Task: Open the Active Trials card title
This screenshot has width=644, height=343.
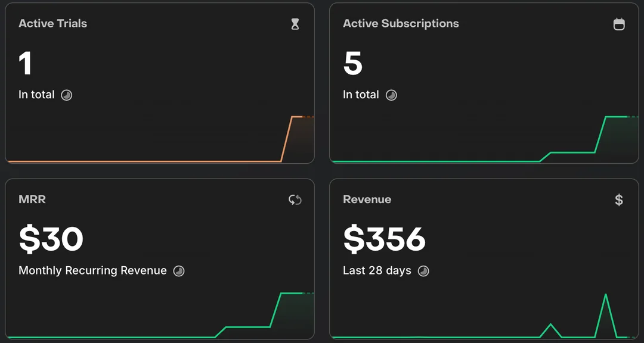Action: pos(52,24)
